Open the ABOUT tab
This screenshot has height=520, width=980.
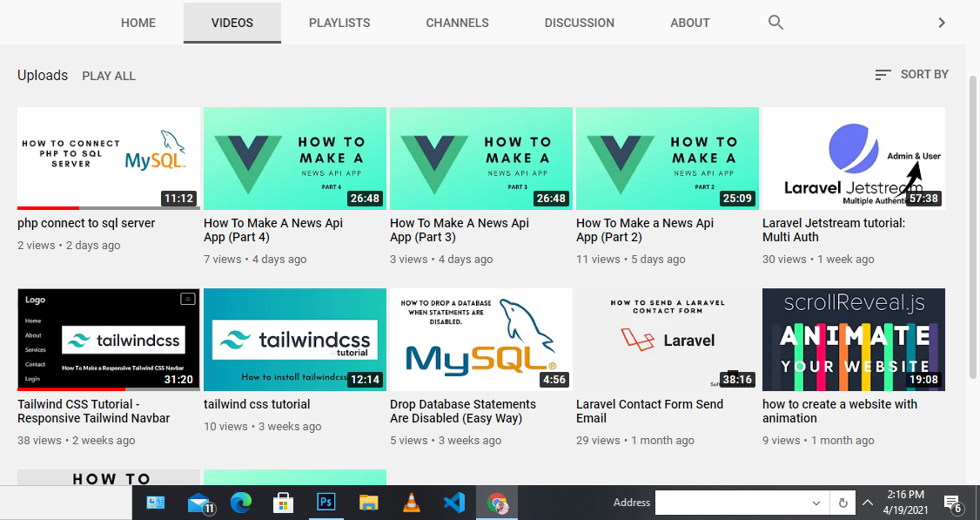690,23
